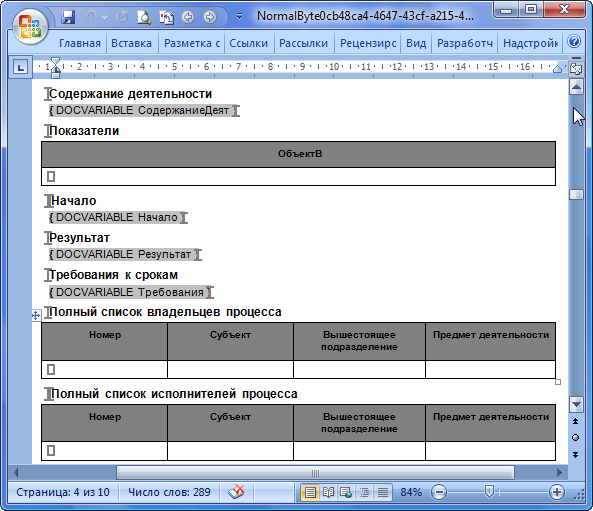Screen dimensions: 593x511
Task: Click the Полный список владельцев процесса heading
Action: point(165,312)
